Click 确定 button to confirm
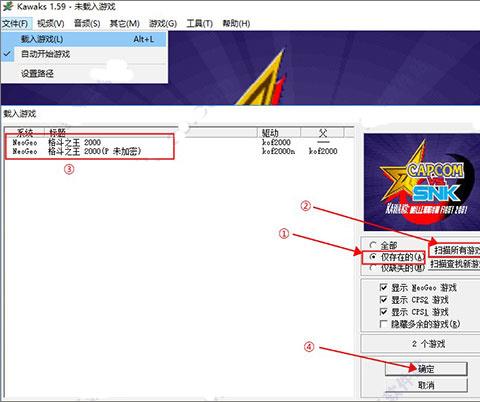Image resolution: width=480 pixels, height=402 pixels. click(x=426, y=369)
